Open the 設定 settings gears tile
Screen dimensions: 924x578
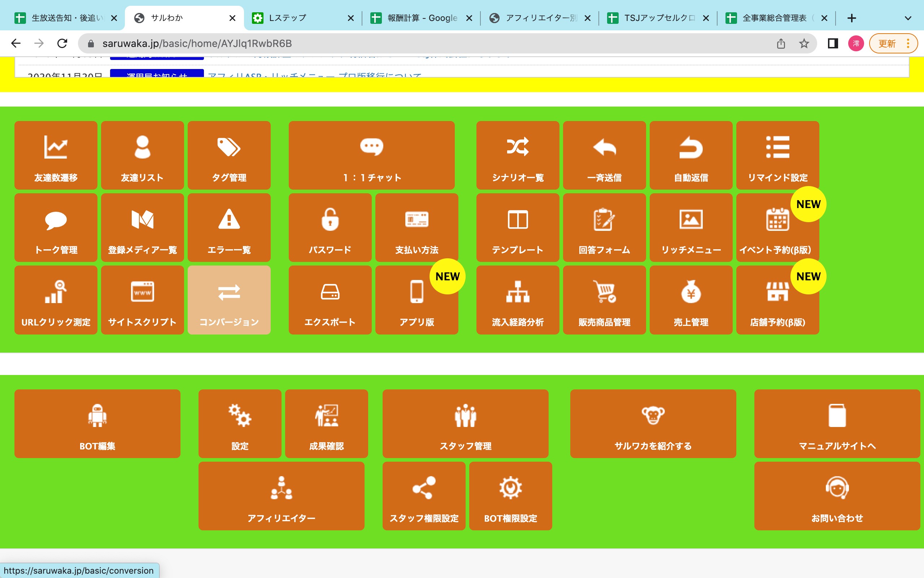240,423
